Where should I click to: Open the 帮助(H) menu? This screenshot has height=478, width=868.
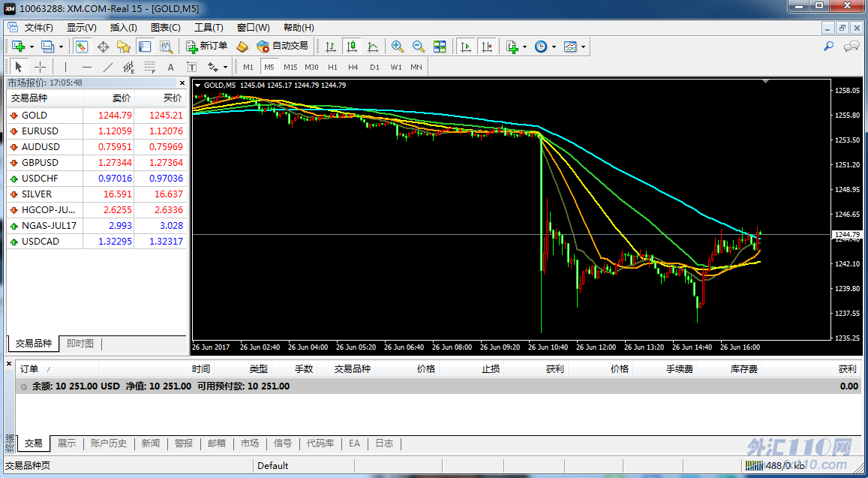tap(299, 28)
